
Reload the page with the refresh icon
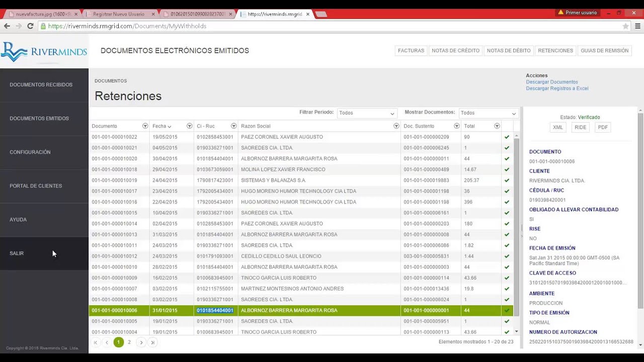[30, 26]
